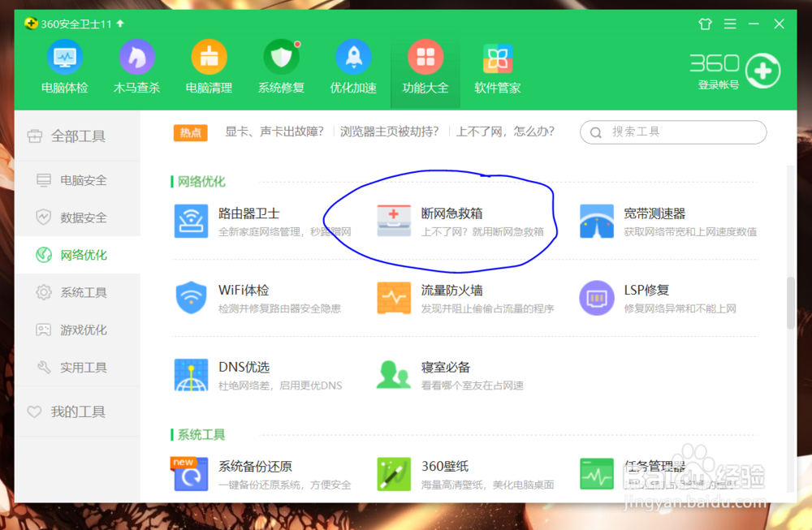The width and height of the screenshot is (812, 530).
Task: Click the WiFi体检 title text
Action: coord(244,291)
